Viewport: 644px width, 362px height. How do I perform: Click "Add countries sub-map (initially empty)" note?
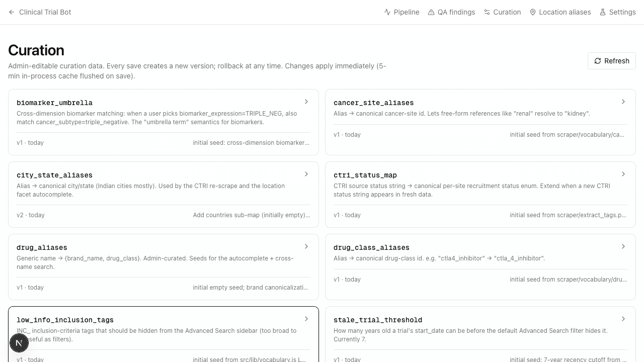click(x=252, y=215)
